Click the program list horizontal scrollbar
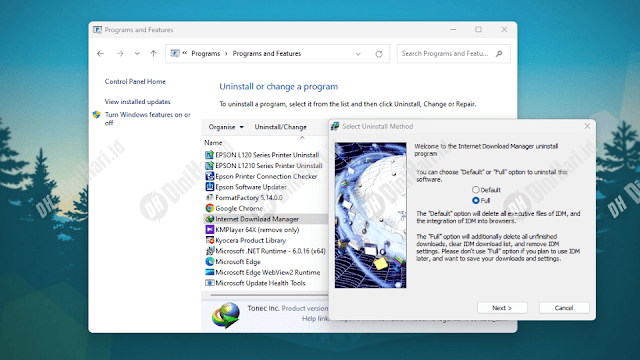 click(x=269, y=295)
